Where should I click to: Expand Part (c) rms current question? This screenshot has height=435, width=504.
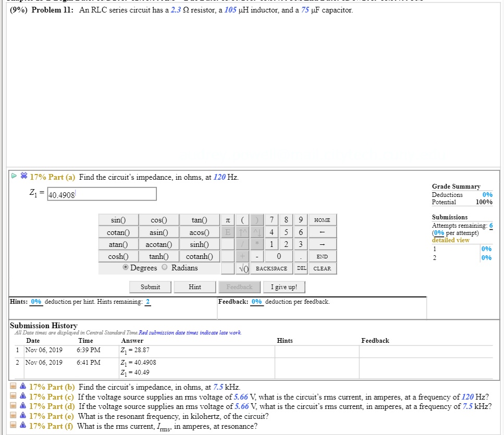pyautogui.click(x=15, y=397)
